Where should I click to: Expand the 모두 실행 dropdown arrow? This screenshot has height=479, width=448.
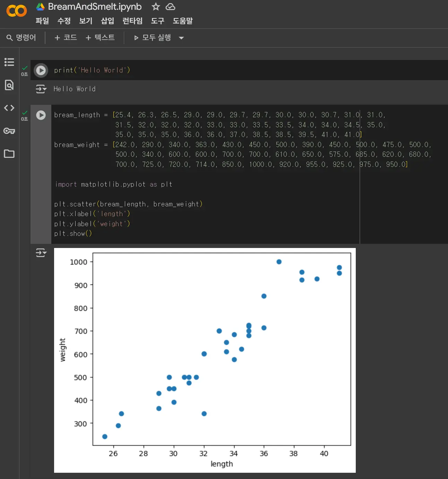click(181, 38)
